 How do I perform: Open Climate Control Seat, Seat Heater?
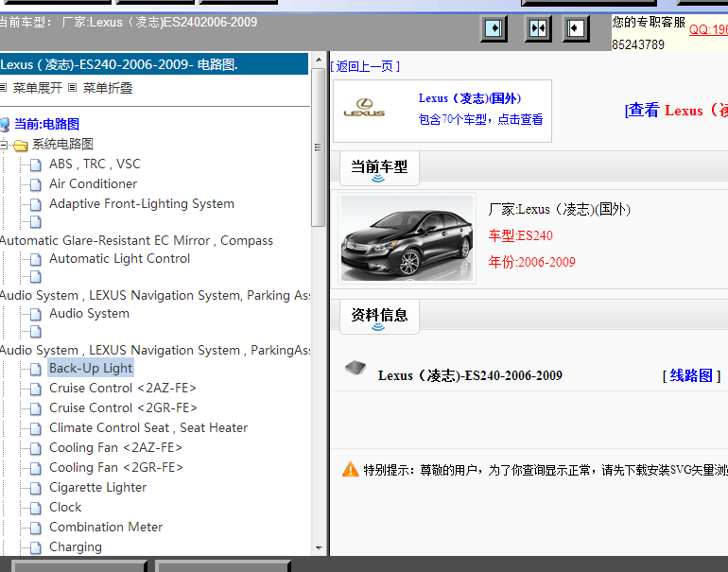pos(148,427)
